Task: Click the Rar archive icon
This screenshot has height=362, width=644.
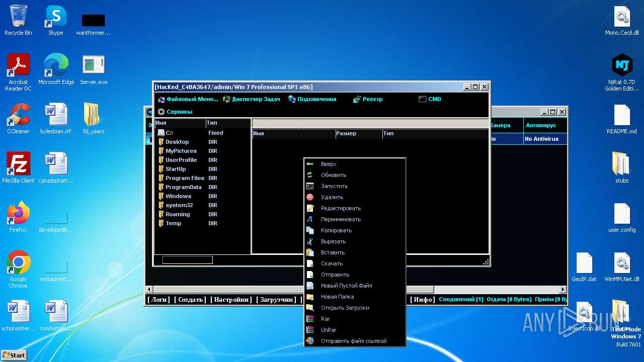Action: [310, 319]
